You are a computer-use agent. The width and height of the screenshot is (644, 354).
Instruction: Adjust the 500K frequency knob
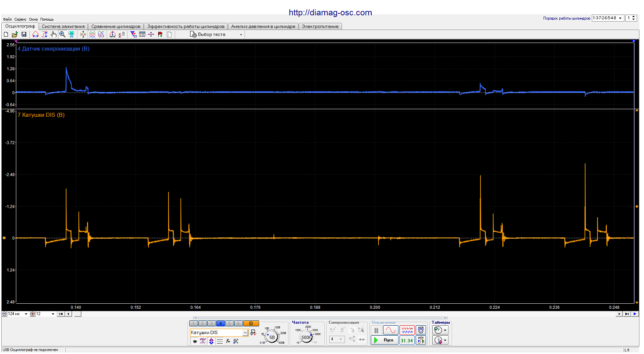pyautogui.click(x=306, y=337)
